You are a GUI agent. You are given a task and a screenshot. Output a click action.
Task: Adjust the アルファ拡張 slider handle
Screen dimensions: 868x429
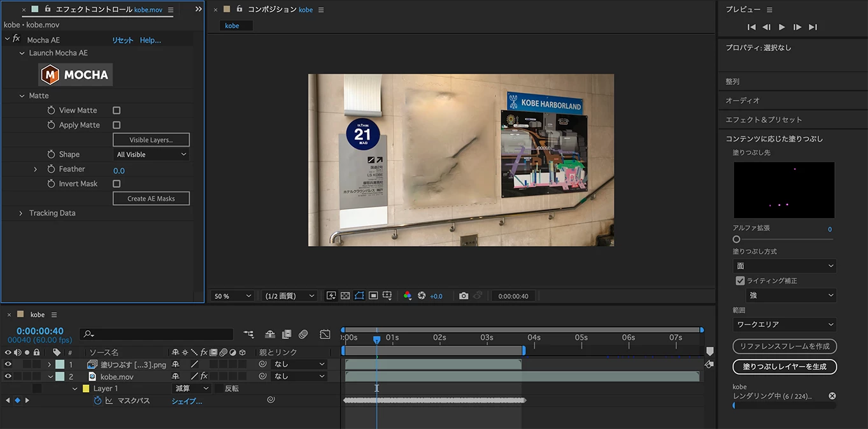737,239
